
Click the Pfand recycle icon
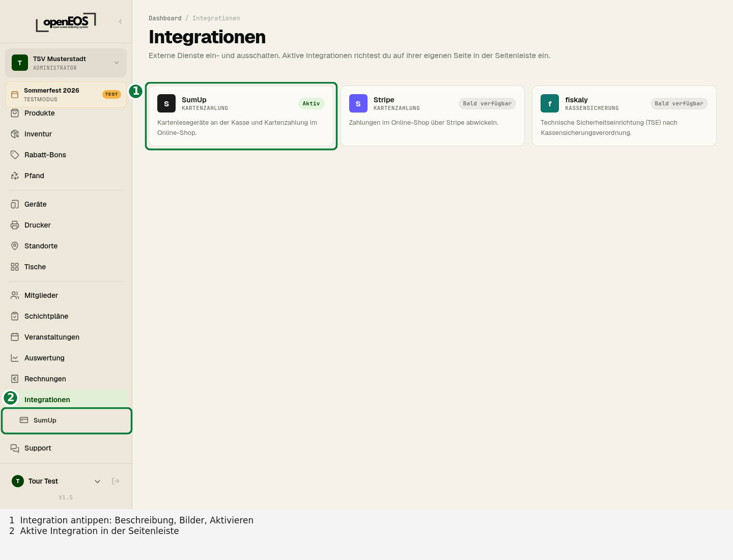click(x=15, y=176)
